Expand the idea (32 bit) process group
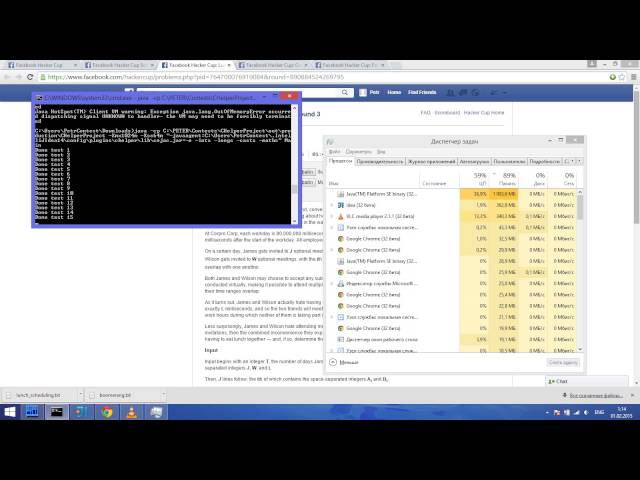Image resolution: width=640 pixels, height=480 pixels. pyautogui.click(x=332, y=205)
